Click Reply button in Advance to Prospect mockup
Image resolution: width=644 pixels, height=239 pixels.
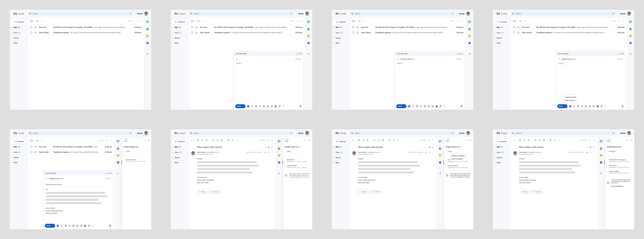tap(363, 192)
